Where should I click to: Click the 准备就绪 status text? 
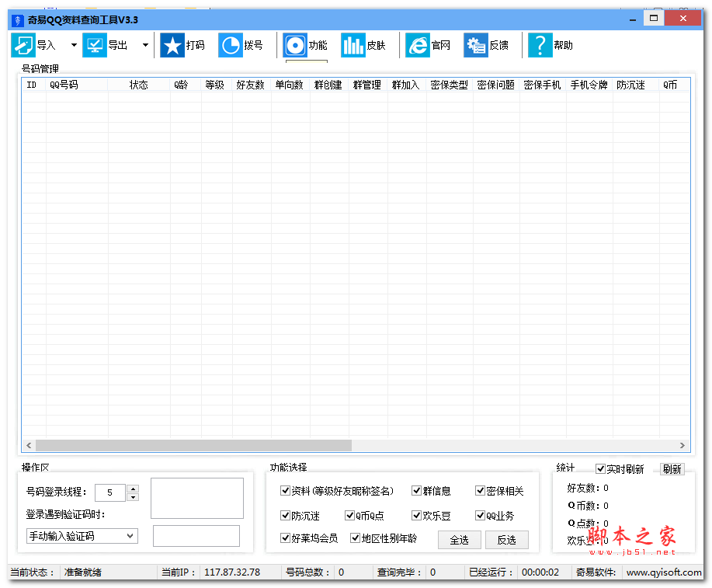pyautogui.click(x=82, y=572)
